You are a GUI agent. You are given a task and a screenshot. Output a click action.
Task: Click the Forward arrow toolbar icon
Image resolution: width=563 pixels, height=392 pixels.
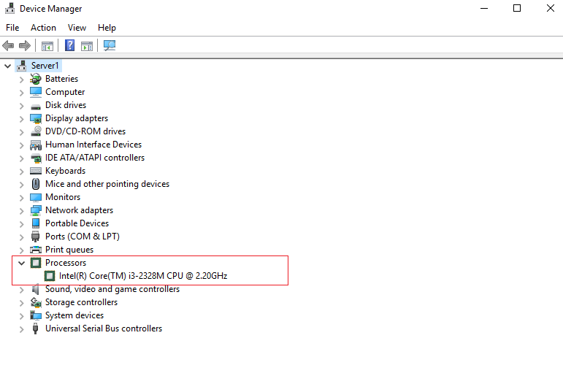pos(24,45)
